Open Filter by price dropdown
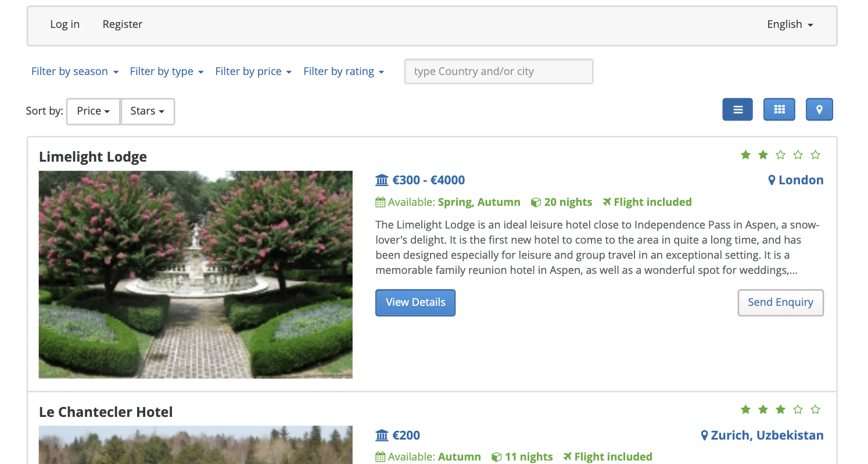Image resolution: width=868 pixels, height=464 pixels. coord(253,72)
